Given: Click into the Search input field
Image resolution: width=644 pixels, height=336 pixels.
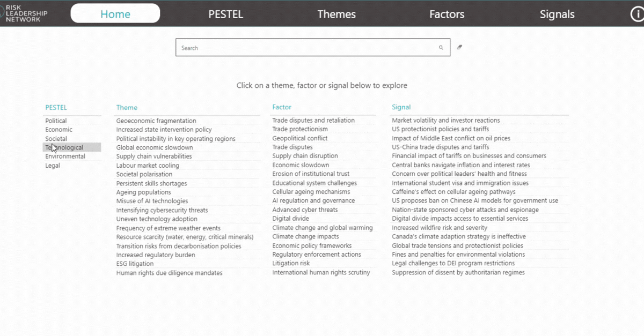Looking at the screenshot, I should tap(306, 48).
